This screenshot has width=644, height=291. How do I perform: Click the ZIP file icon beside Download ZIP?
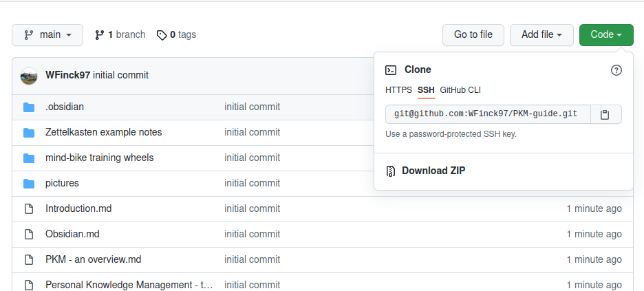391,171
